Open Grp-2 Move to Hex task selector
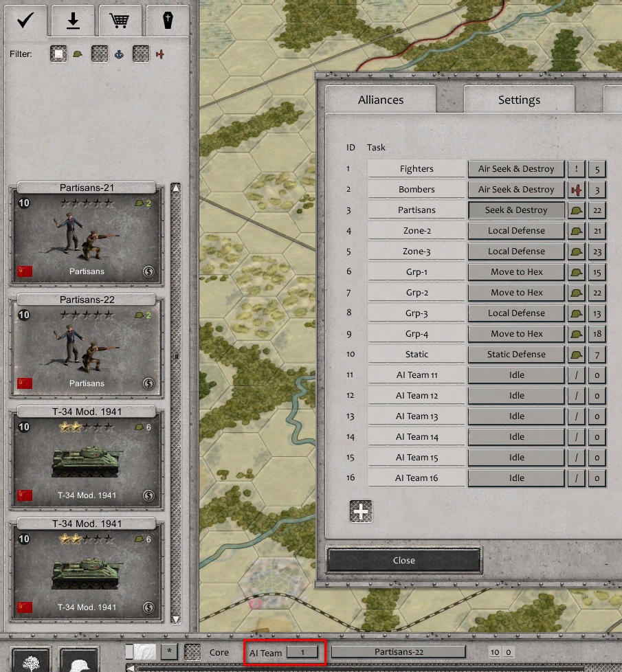Screen dimensions: 622x672 [516, 292]
